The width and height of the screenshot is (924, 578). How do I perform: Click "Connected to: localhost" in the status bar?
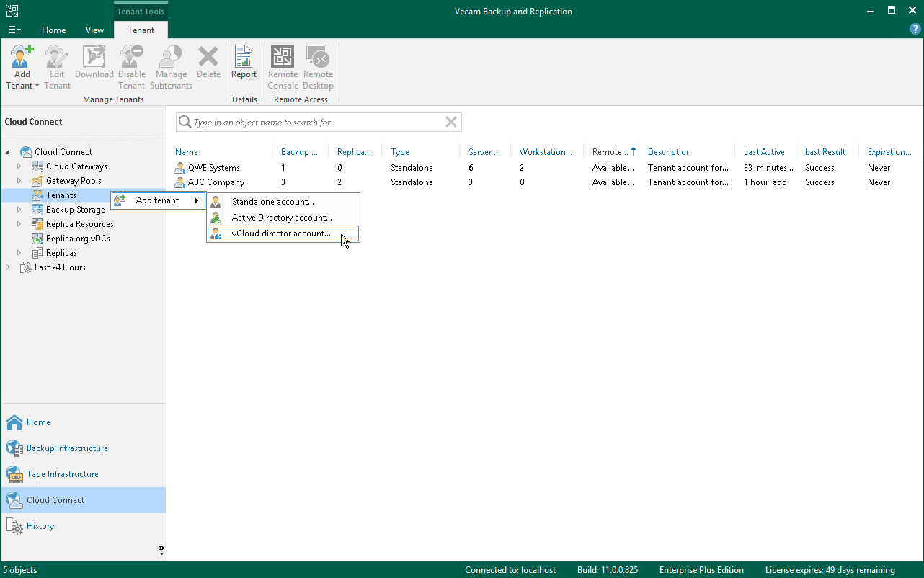(x=510, y=570)
